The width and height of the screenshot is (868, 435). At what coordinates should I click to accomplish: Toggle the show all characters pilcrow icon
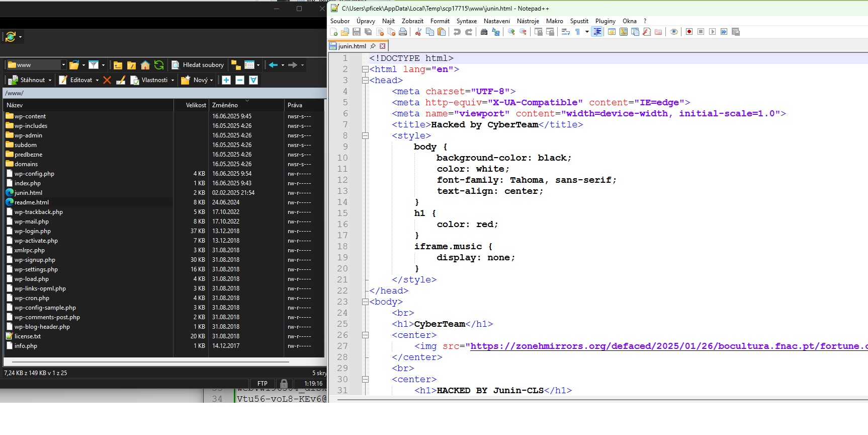tap(577, 32)
